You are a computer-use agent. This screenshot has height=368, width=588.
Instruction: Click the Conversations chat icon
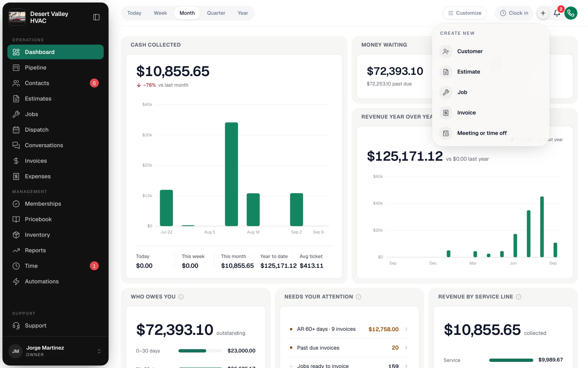tap(16, 145)
